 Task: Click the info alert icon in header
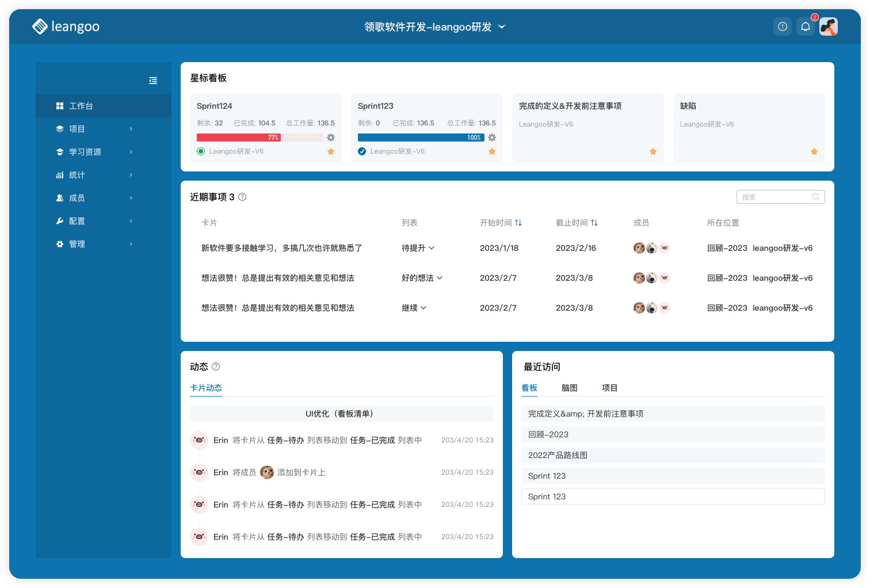tap(783, 26)
